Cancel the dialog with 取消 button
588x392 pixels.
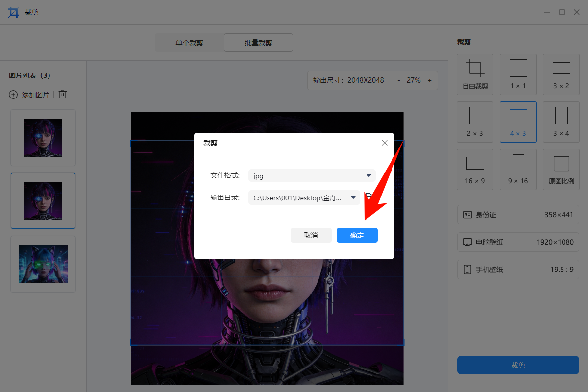(311, 235)
